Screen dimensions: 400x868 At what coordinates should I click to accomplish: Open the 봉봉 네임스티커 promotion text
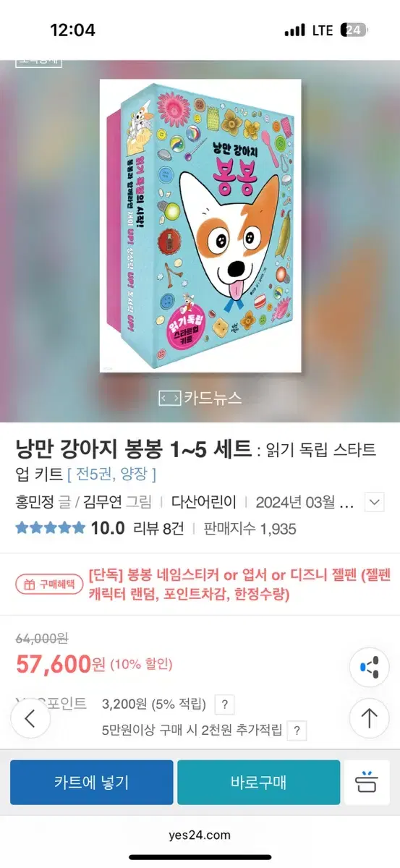pos(239,584)
